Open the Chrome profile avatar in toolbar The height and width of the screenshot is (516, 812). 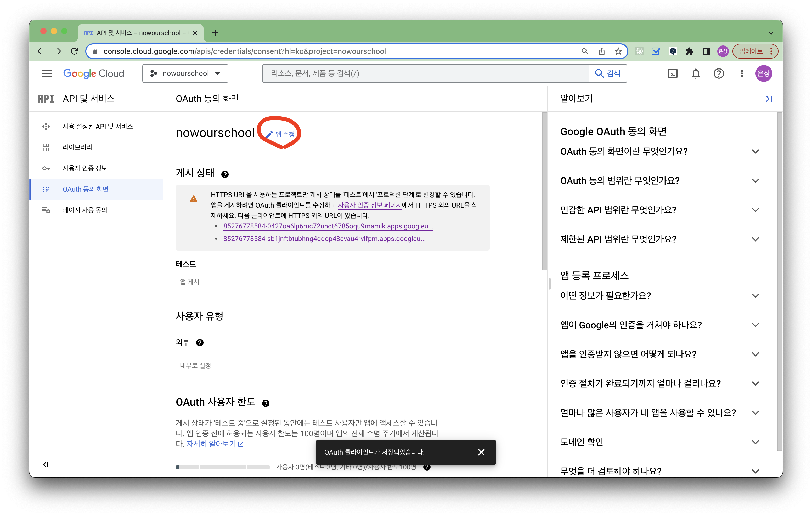[x=723, y=51]
